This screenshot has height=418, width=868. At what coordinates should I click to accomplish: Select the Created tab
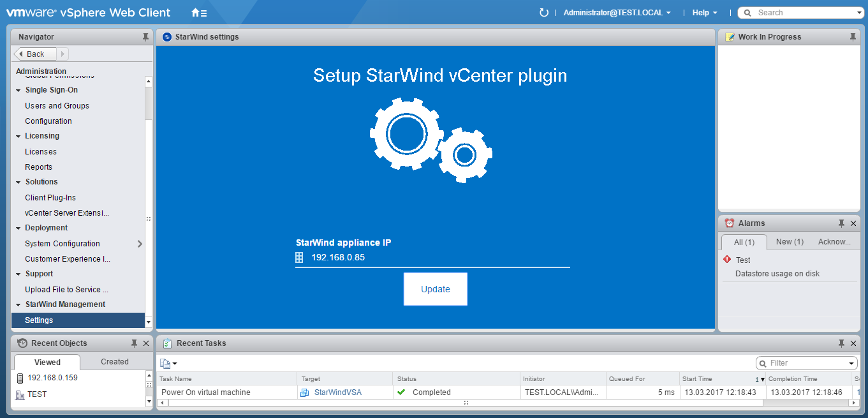click(115, 362)
